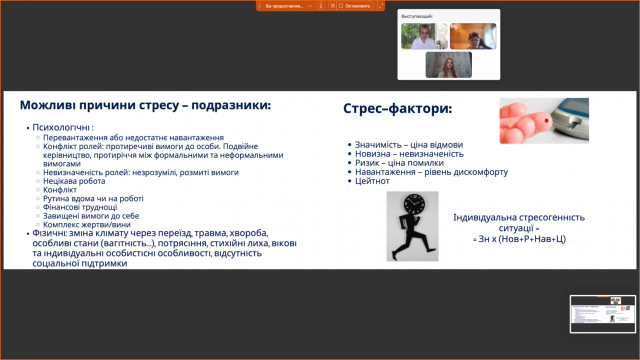The image size is (640, 360).
Task: Open the Вы предоставляете dropdown arrow
Action: point(310,6)
